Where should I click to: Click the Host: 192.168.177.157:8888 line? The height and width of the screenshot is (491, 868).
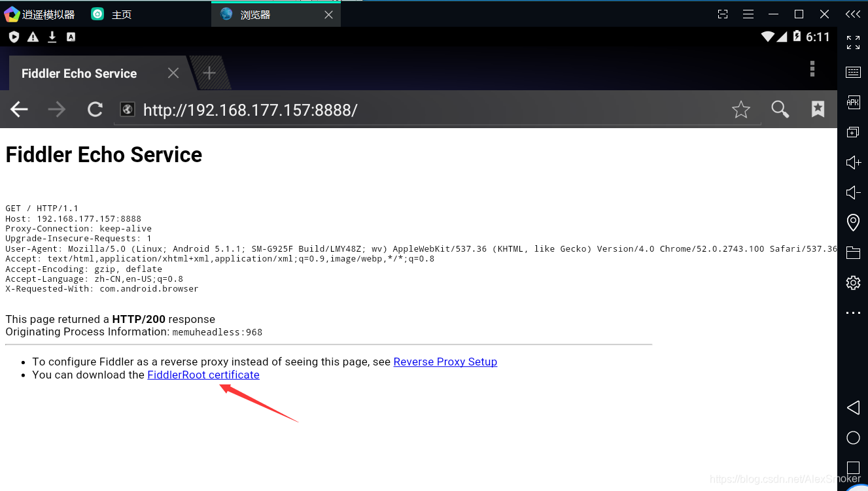[73, 219]
